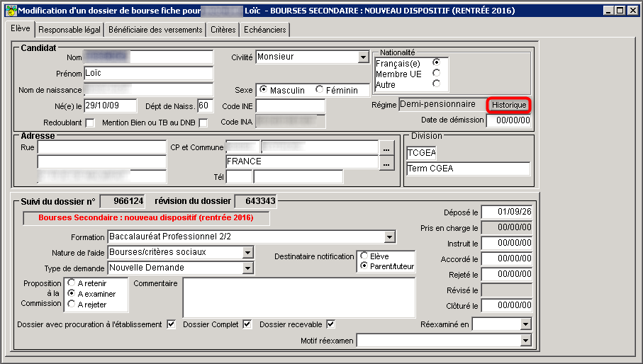Click the Code INE input field

pyautogui.click(x=291, y=106)
